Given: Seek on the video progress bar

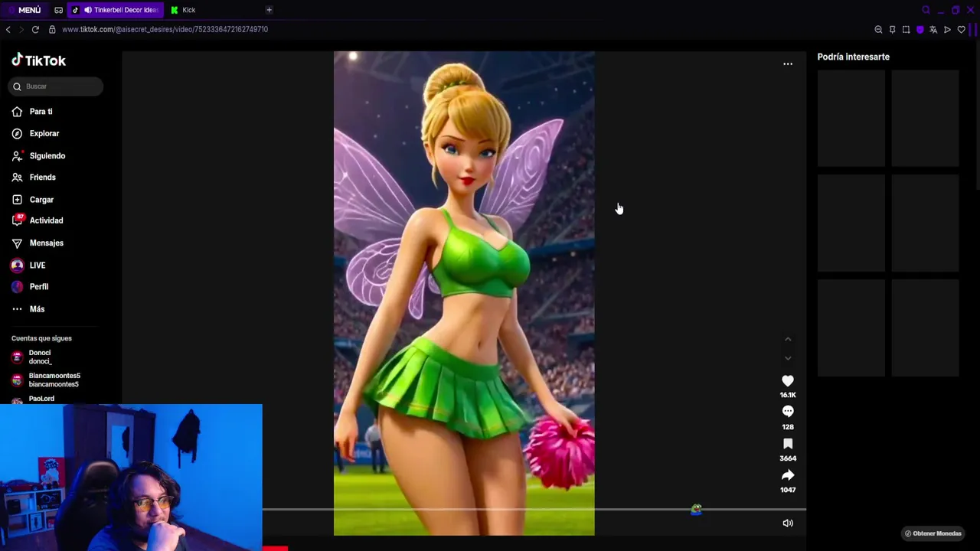Looking at the screenshot, I should coord(534,509).
